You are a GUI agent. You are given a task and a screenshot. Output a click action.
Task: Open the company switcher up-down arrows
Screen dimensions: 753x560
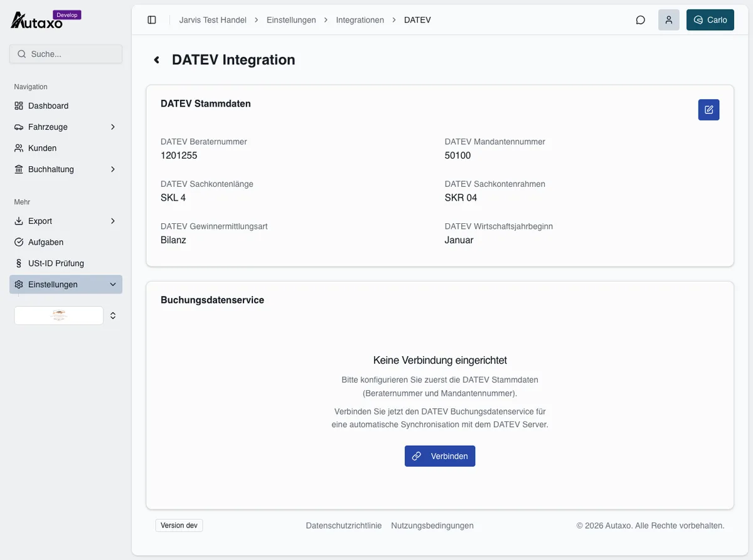pyautogui.click(x=113, y=315)
